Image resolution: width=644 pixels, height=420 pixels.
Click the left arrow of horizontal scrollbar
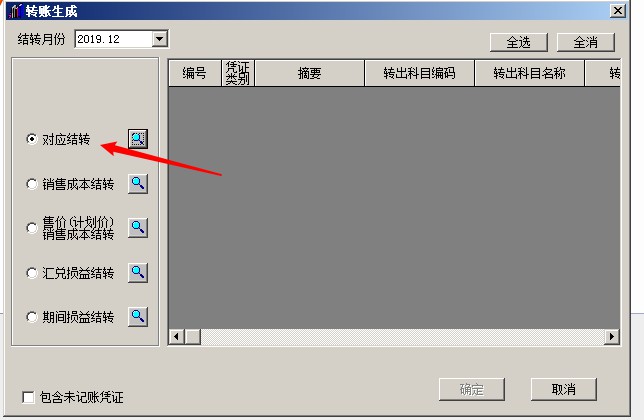177,337
